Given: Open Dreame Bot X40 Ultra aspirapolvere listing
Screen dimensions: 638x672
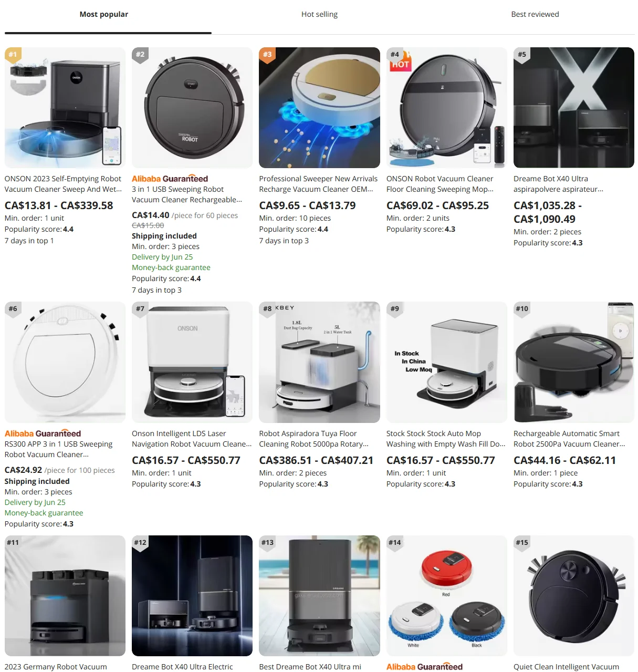Looking at the screenshot, I should pos(558,184).
